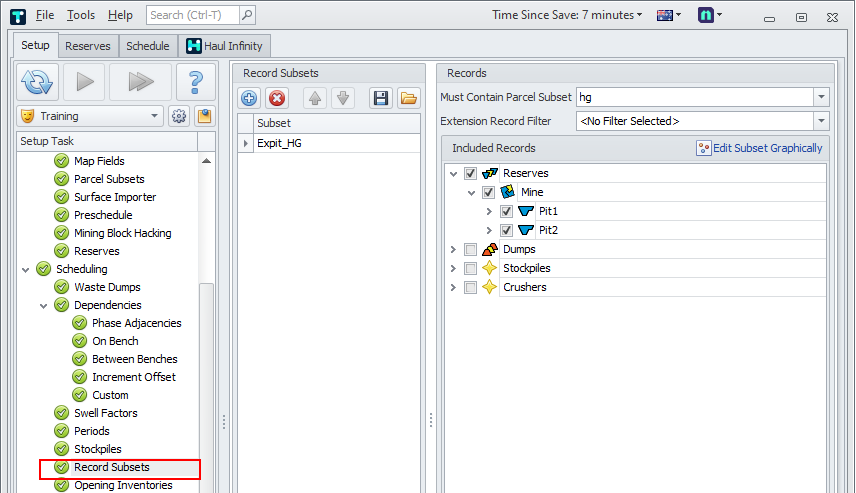Collapse the Scheduling setup task group
The image size is (856, 493).
point(26,270)
